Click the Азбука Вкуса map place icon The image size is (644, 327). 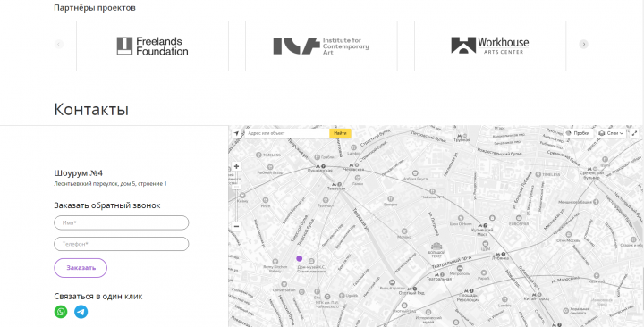click(415, 173)
